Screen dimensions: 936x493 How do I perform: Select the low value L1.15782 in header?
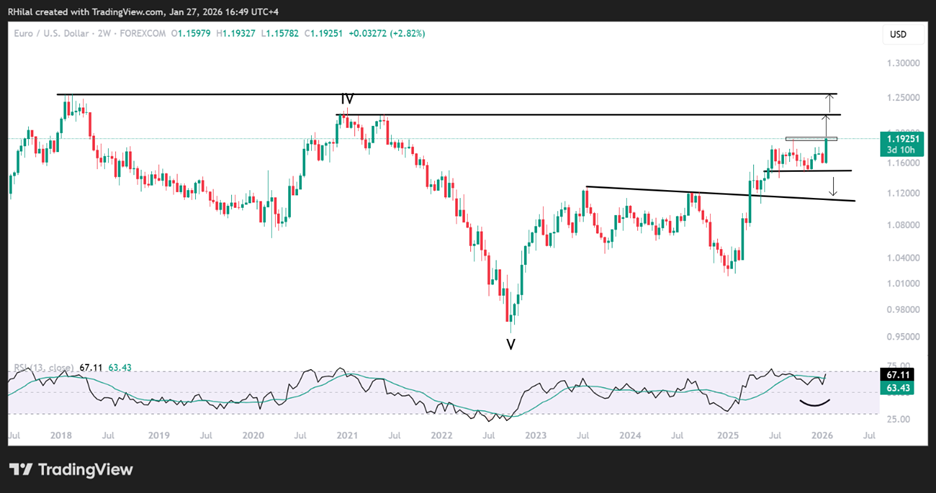(279, 33)
